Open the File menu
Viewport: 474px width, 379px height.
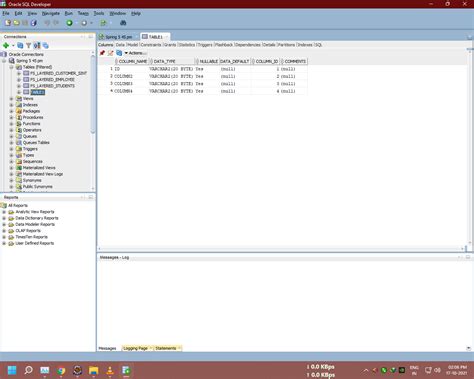tap(6, 13)
